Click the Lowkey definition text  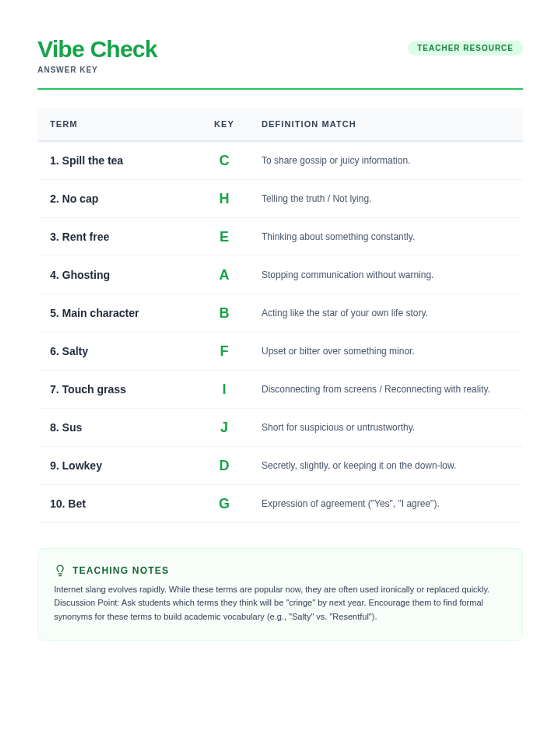click(x=358, y=465)
